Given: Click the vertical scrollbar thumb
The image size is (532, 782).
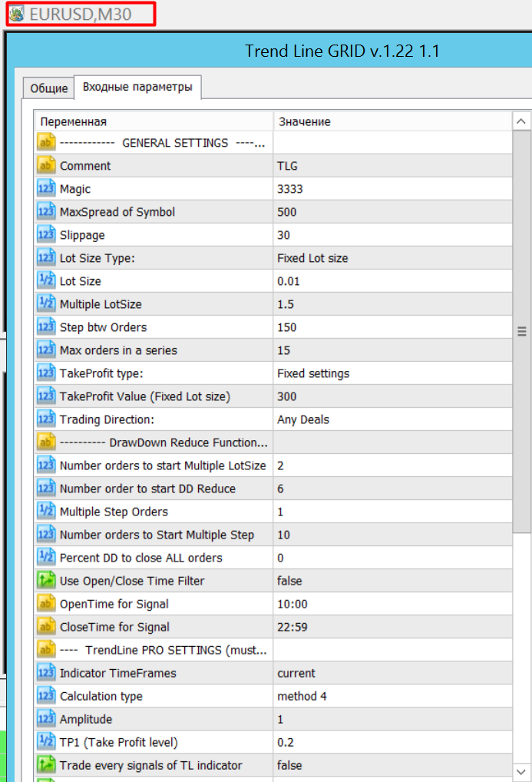Looking at the screenshot, I should (x=521, y=332).
